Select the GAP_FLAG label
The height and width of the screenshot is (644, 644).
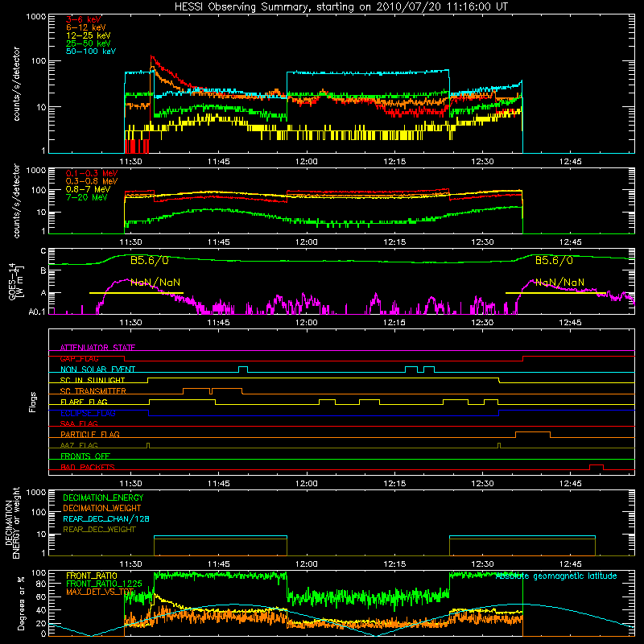(x=79, y=358)
